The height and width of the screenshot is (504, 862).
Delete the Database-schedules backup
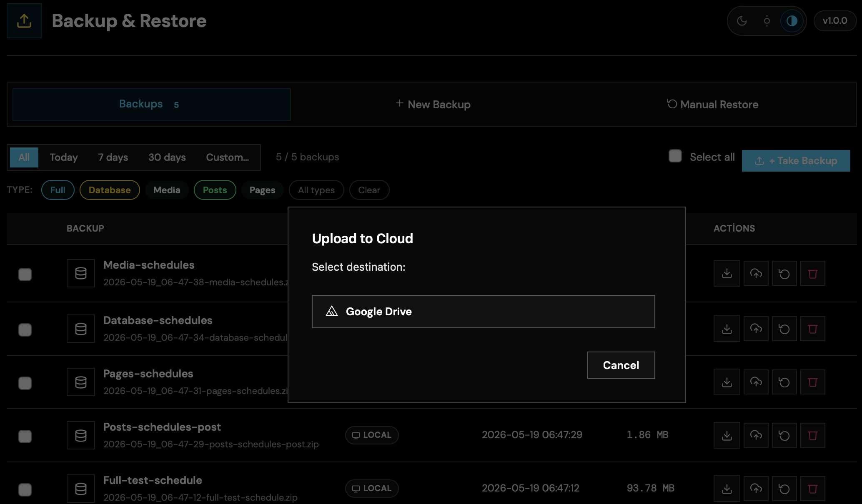click(x=813, y=329)
